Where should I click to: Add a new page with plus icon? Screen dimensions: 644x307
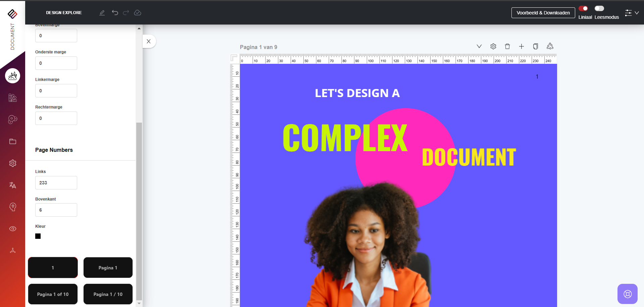tap(522, 46)
